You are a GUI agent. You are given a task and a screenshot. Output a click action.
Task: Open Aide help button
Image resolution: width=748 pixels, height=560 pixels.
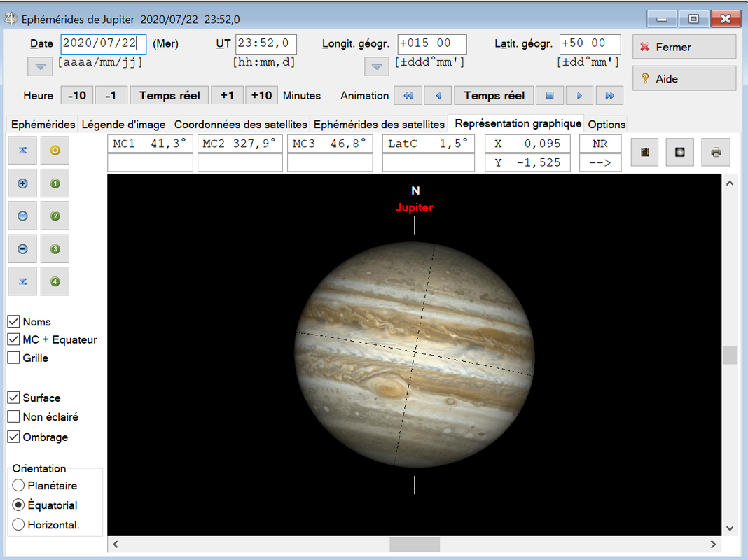684,78
